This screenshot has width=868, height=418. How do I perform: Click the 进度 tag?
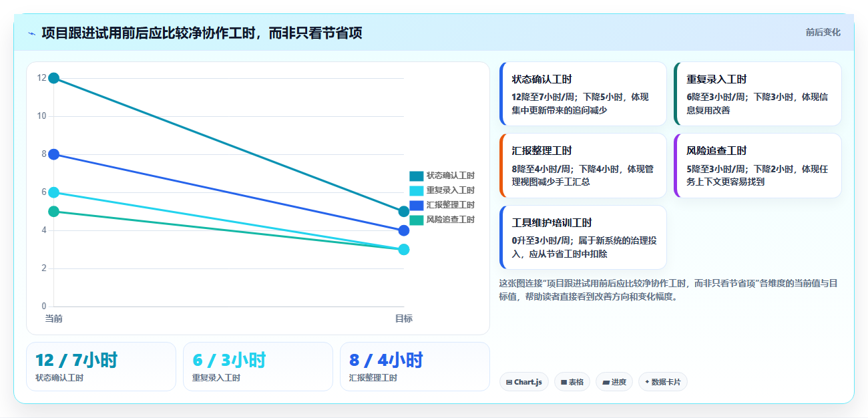[x=614, y=382]
